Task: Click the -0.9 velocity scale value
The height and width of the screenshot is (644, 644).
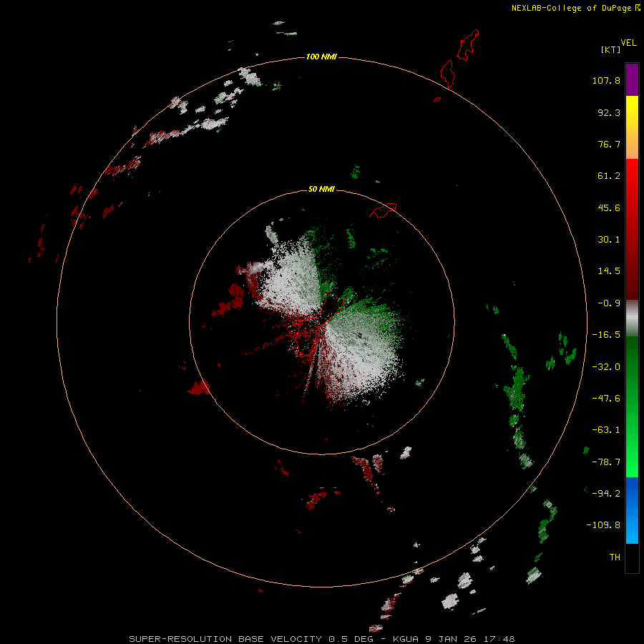Action: (x=609, y=303)
